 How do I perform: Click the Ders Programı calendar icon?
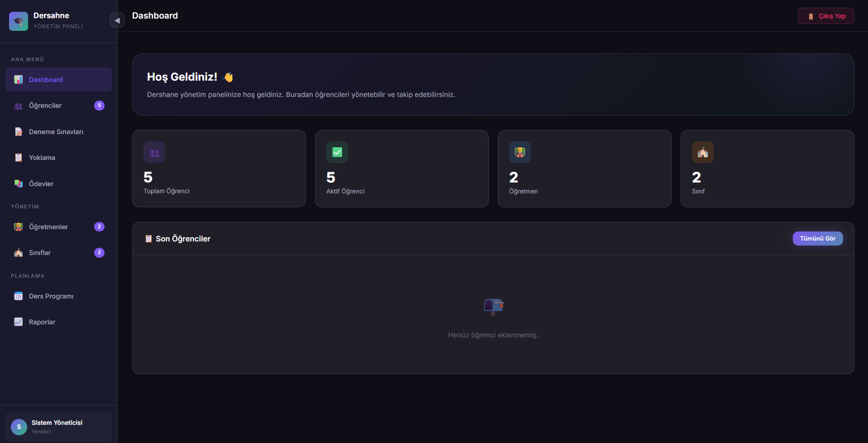[x=18, y=296]
